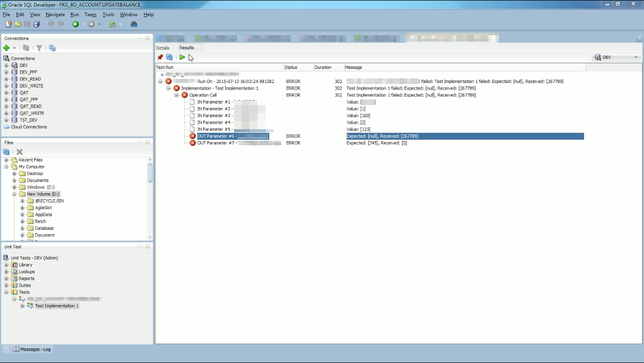The image size is (644, 363).
Task: Click the Cloud Connections icon
Action: tap(7, 127)
